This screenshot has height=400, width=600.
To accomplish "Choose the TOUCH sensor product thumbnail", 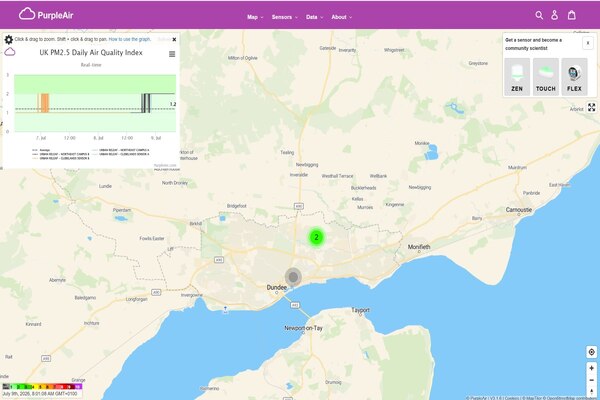I will pos(546,77).
